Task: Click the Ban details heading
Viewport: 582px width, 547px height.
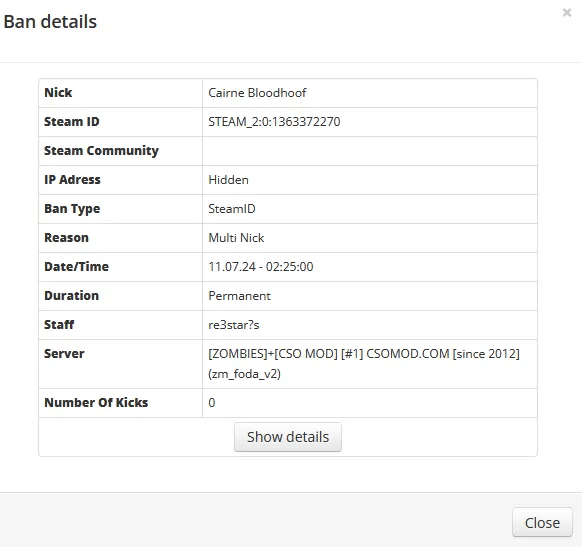Action: coord(50,22)
